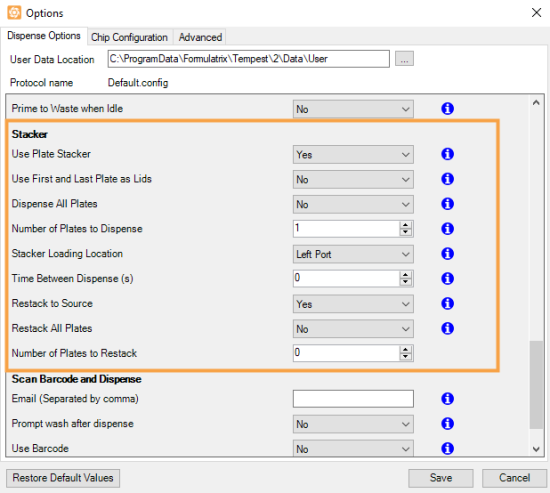Click the scroll up arrow of settings list

(x=536, y=103)
